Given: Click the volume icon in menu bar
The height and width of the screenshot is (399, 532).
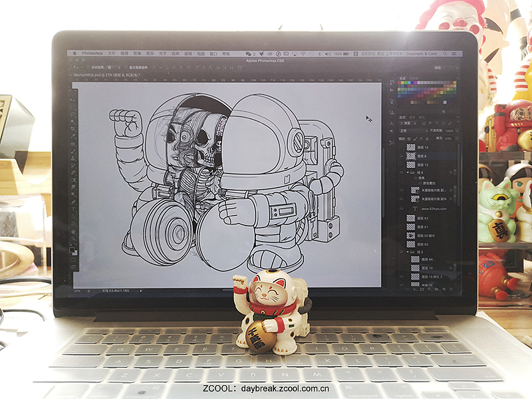Looking at the screenshot, I should click(x=328, y=54).
